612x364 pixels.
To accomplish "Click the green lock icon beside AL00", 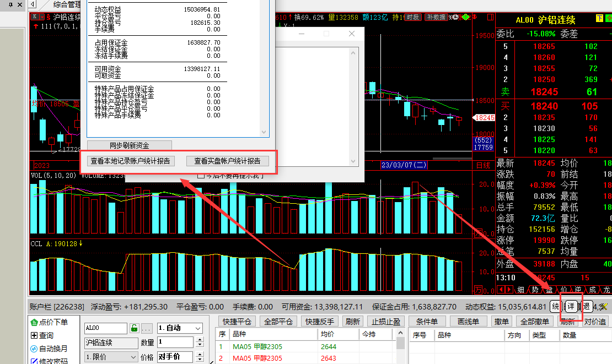I will point(134,328).
